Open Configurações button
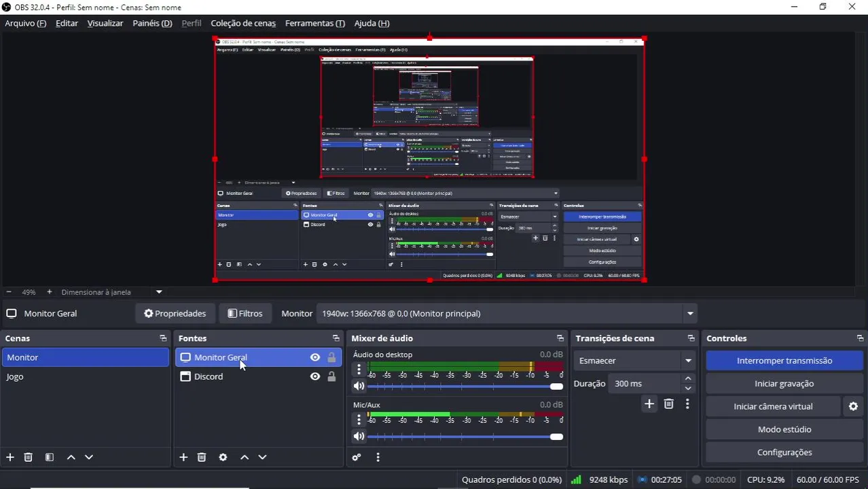The width and height of the screenshot is (868, 489). tap(784, 452)
